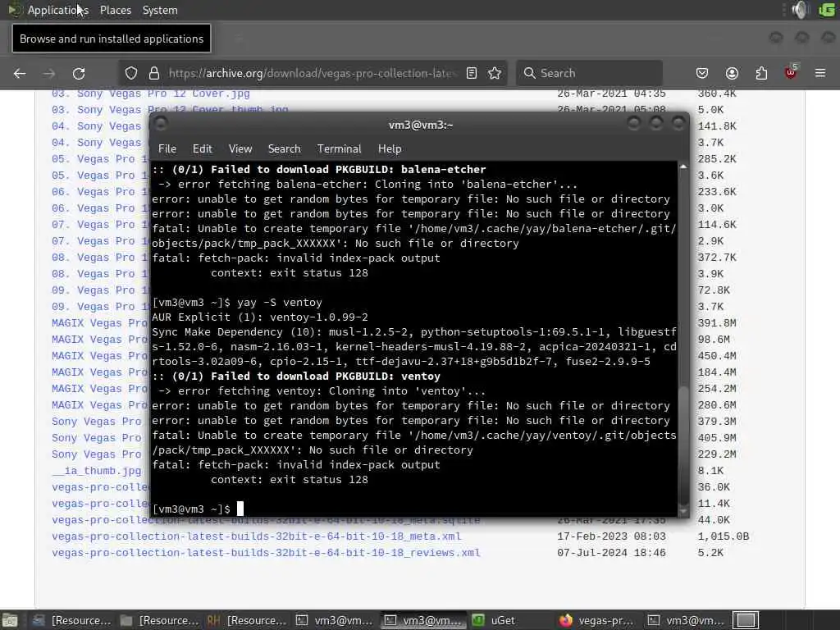Open __ia_thumb.jpg link

point(97,471)
